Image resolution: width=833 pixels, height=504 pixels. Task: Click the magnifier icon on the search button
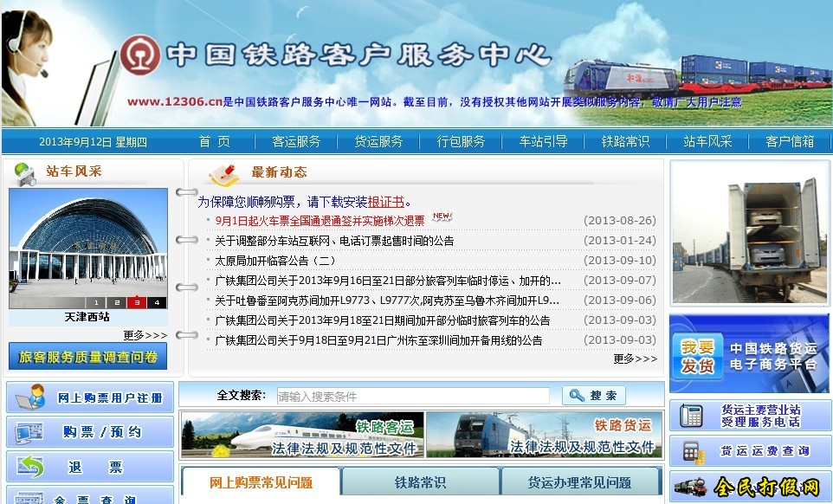(577, 395)
